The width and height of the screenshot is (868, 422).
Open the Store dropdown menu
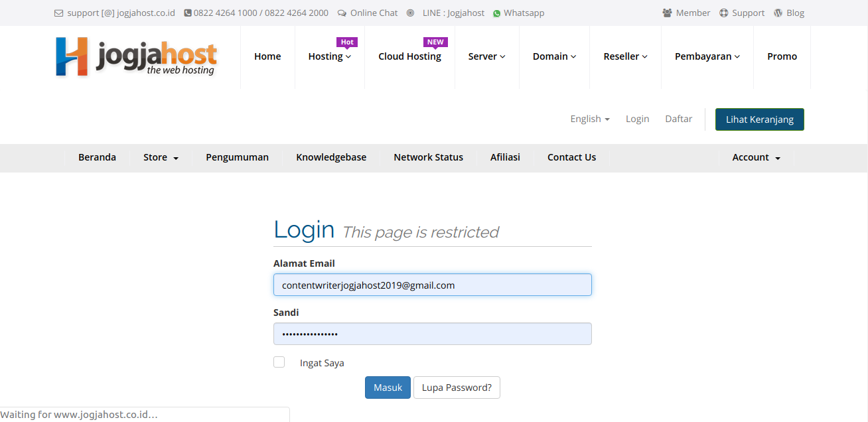pos(161,158)
